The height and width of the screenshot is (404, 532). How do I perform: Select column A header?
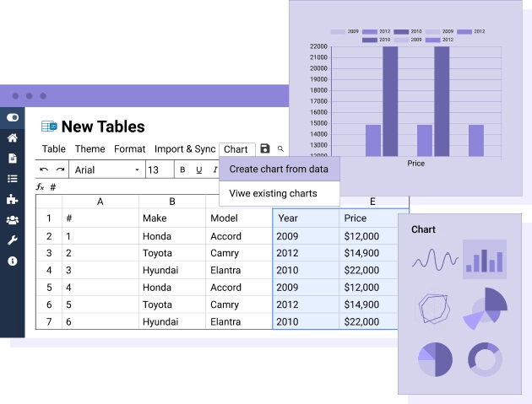[x=100, y=202]
